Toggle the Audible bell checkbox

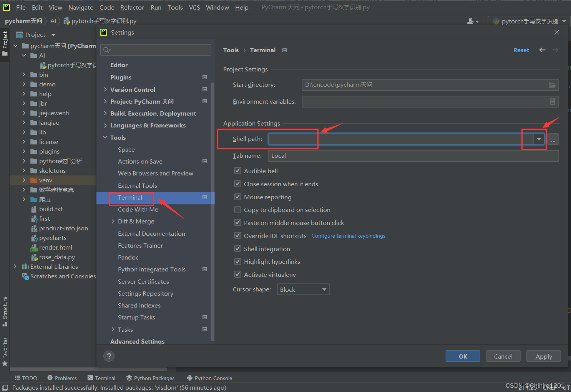tap(238, 170)
